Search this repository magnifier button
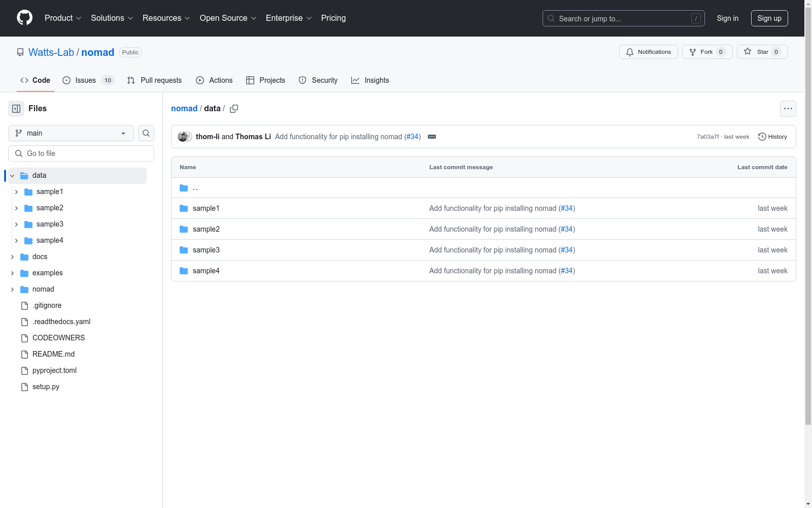 point(146,133)
